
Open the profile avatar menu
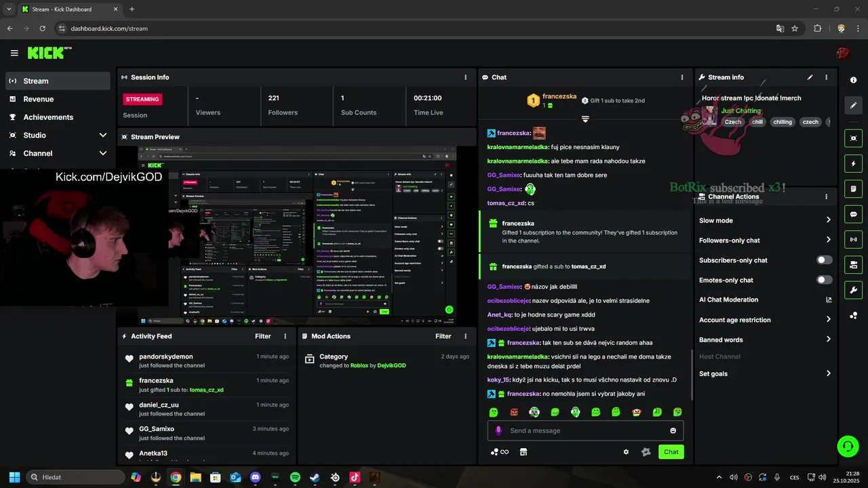(x=842, y=53)
